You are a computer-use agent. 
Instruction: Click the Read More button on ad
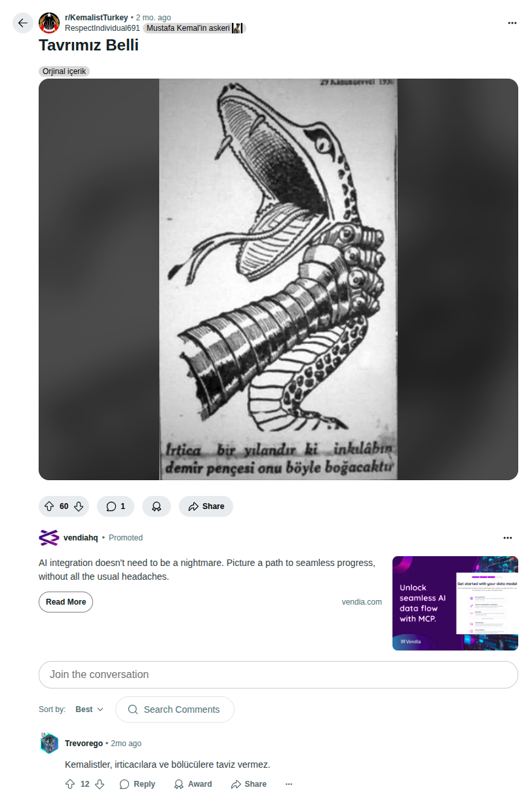point(66,602)
